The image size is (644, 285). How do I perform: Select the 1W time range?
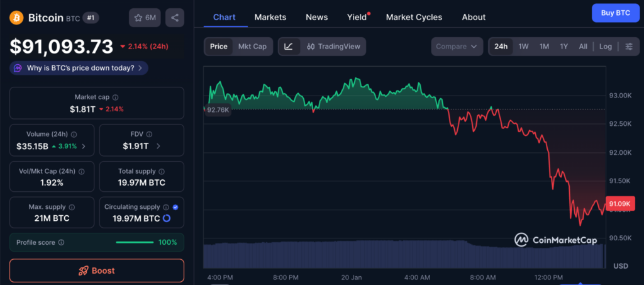523,47
